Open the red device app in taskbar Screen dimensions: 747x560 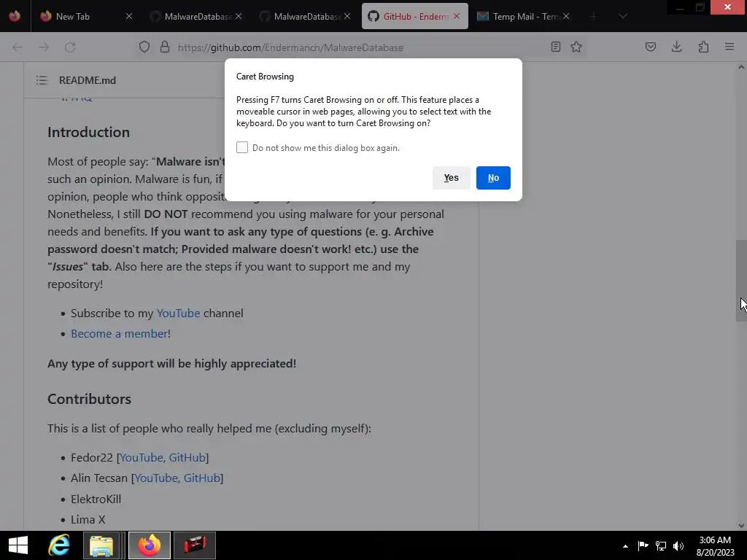[195, 545]
